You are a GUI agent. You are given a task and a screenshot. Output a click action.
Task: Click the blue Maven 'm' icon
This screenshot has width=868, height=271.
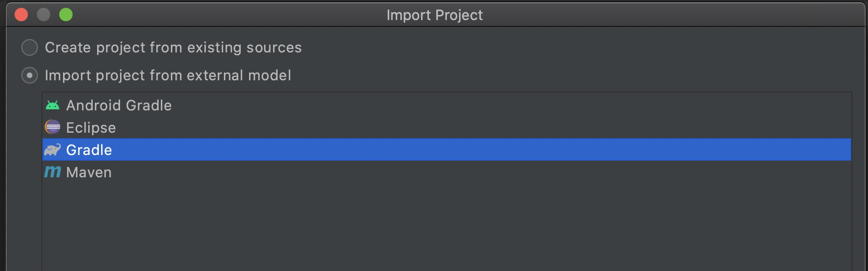point(53,172)
